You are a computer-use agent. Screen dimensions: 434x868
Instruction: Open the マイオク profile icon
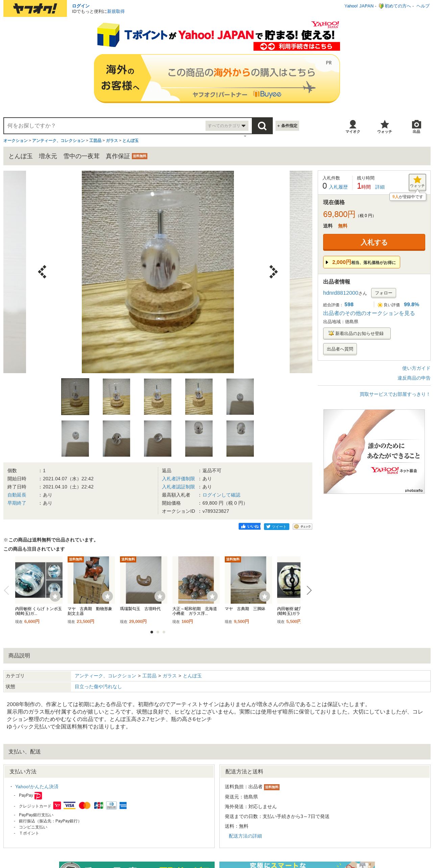pyautogui.click(x=353, y=127)
